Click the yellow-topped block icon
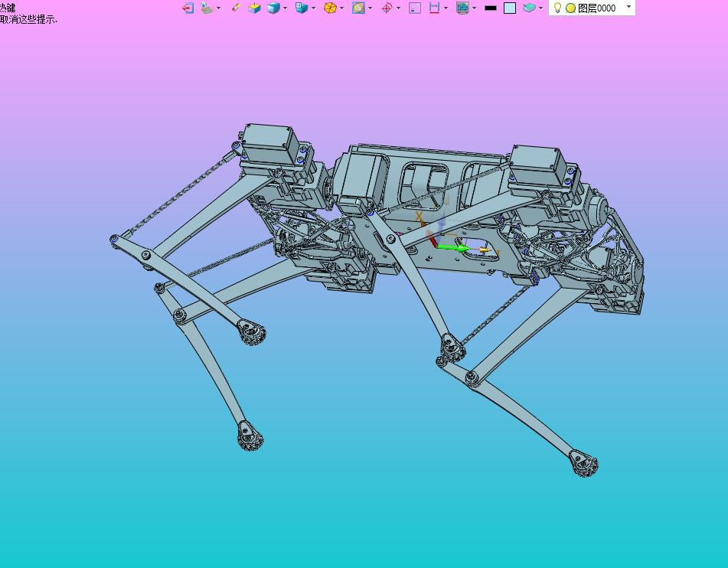The image size is (728, 568). [x=254, y=8]
